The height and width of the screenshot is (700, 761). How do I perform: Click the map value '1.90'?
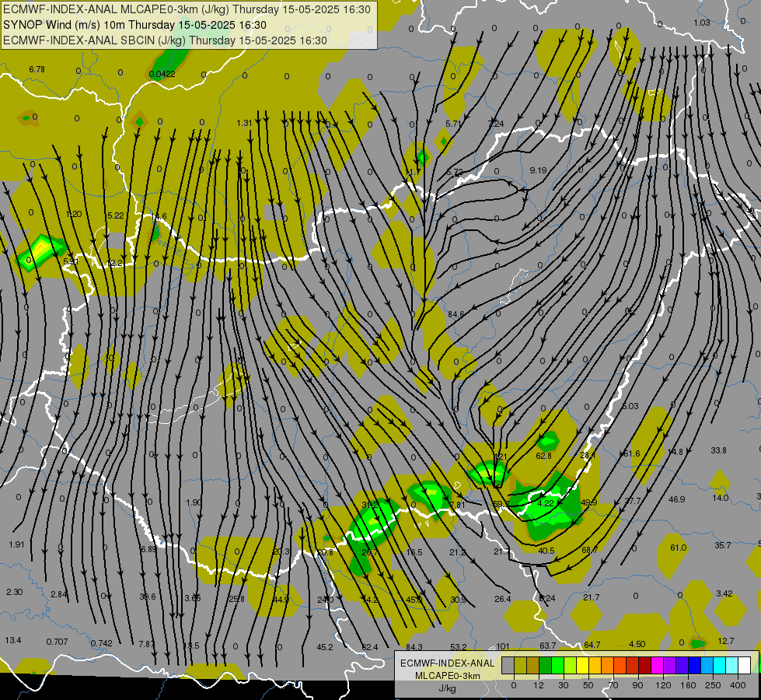194,502
